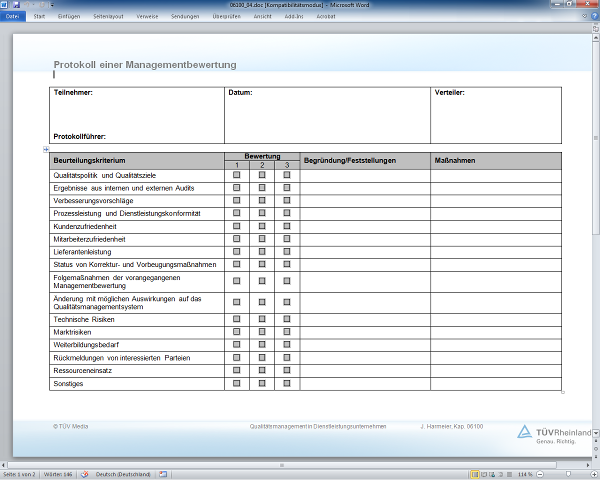Switch to Full Screen Reading view

click(x=484, y=474)
